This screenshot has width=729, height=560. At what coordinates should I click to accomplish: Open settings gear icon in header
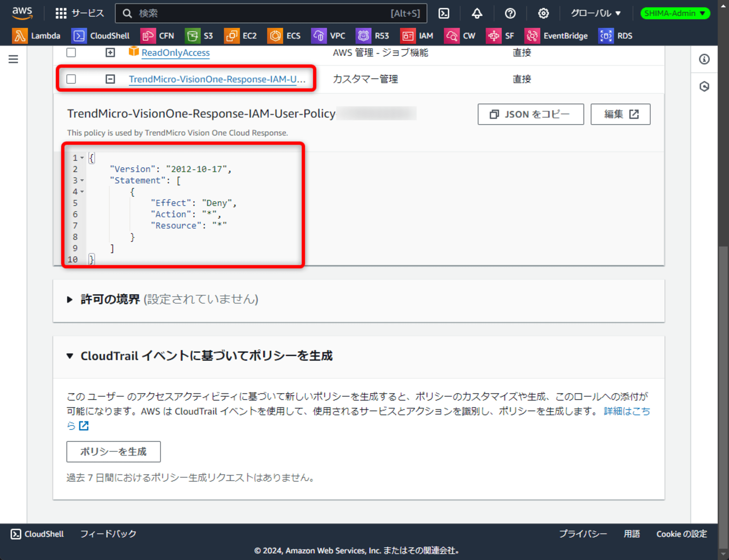[x=543, y=13]
